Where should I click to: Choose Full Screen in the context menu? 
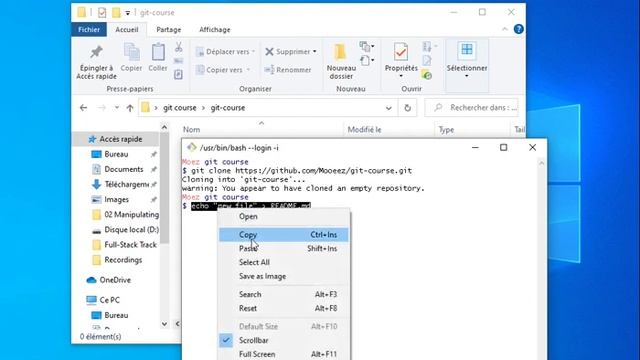click(284, 354)
